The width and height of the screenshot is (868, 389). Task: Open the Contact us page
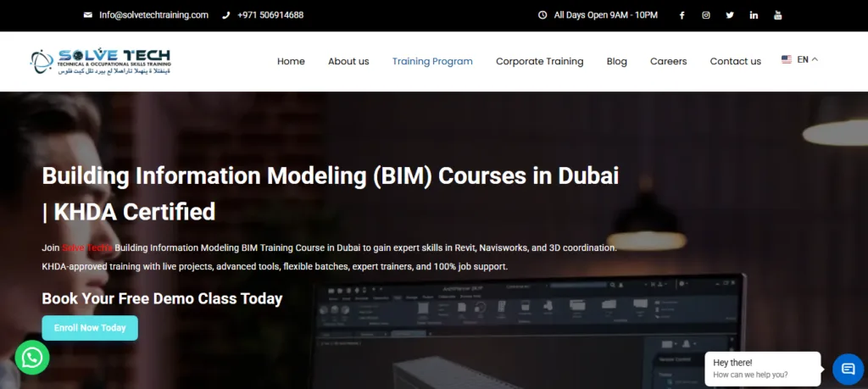click(x=735, y=61)
